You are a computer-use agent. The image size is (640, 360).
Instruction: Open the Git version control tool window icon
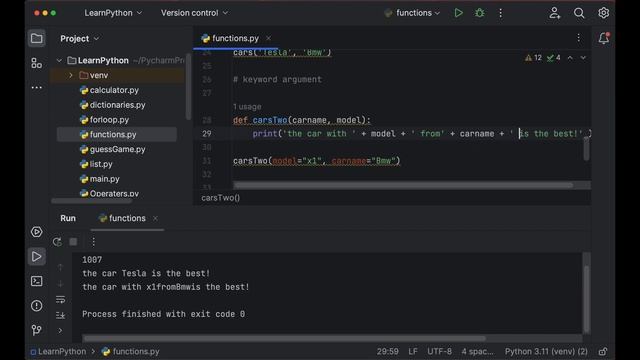click(x=36, y=330)
